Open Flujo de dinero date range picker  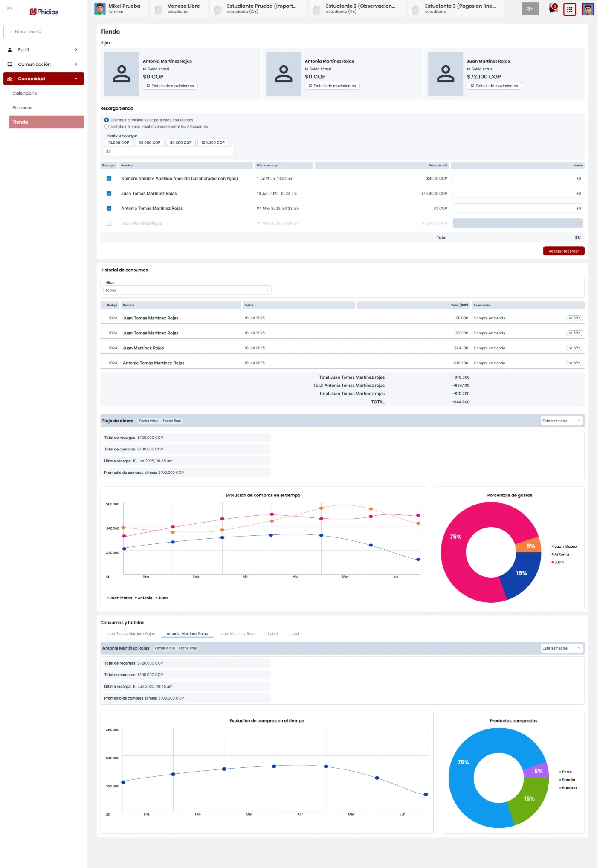160,421
